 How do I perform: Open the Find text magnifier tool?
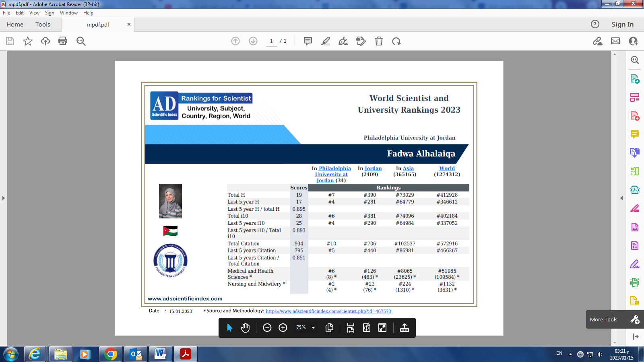[81, 41]
